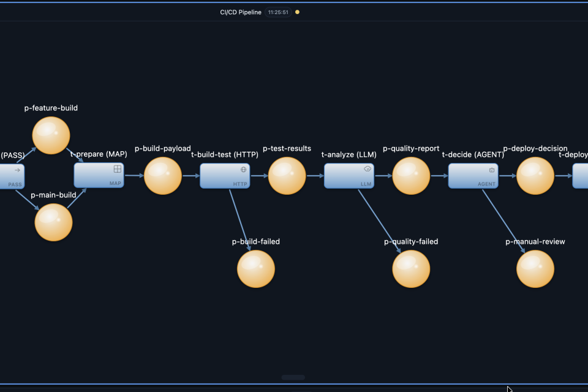Screen dimensions: 588x392
Task: Select the p-build-payload place circle
Action: pos(163,176)
